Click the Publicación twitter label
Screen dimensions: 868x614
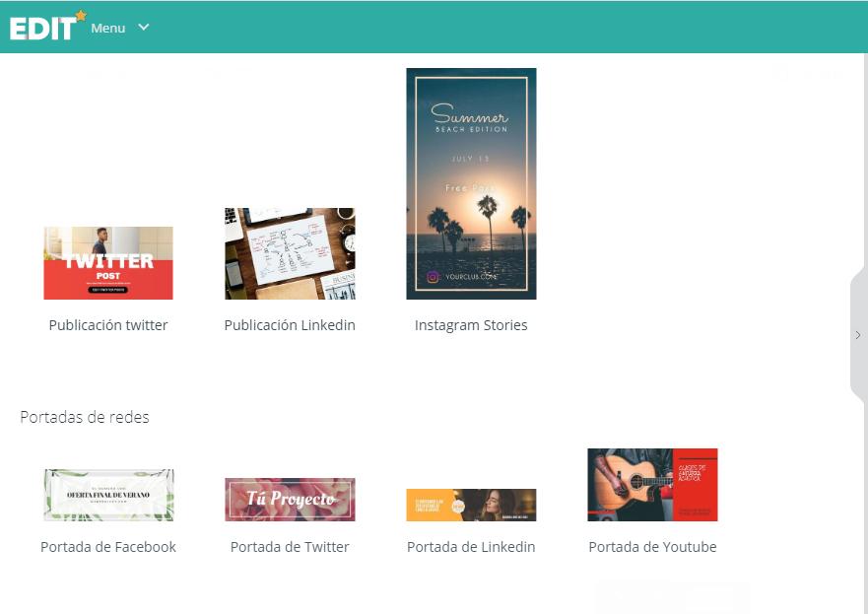[108, 325]
